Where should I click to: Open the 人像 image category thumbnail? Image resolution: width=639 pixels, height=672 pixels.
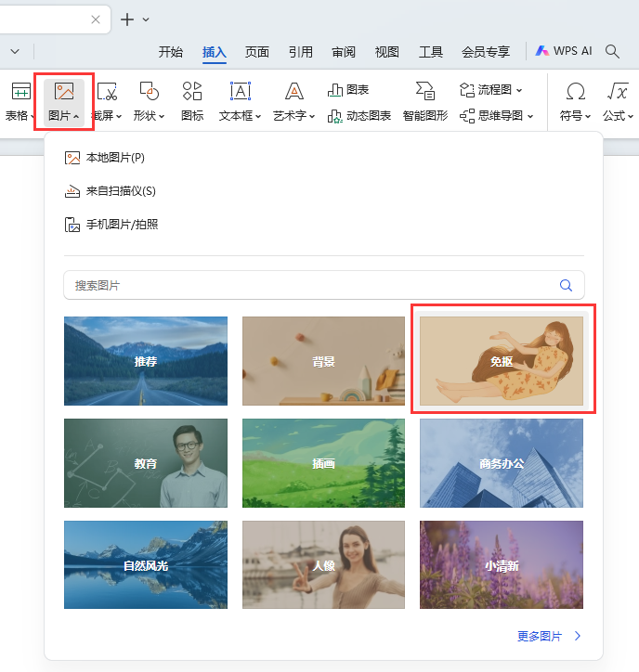[323, 564]
